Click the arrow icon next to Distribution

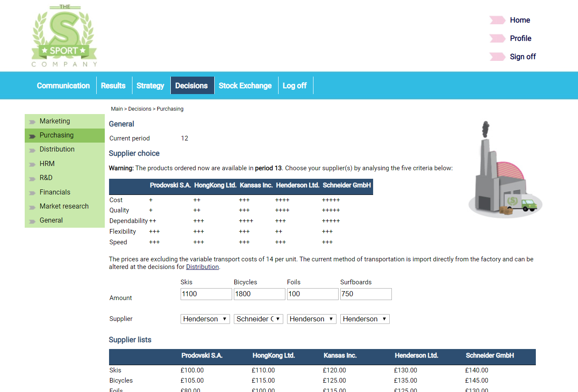click(32, 150)
